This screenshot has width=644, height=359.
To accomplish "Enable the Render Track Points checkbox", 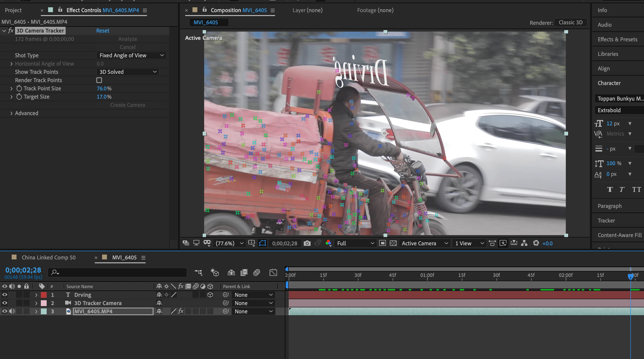I will pyautogui.click(x=99, y=80).
